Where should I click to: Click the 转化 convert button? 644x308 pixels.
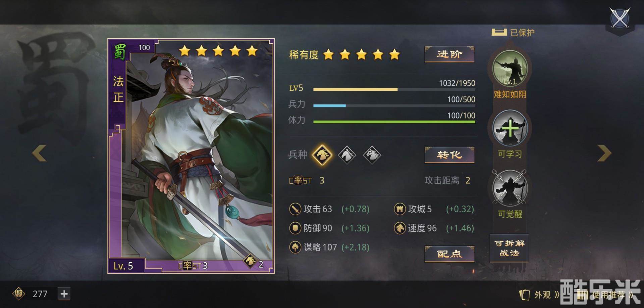(449, 155)
